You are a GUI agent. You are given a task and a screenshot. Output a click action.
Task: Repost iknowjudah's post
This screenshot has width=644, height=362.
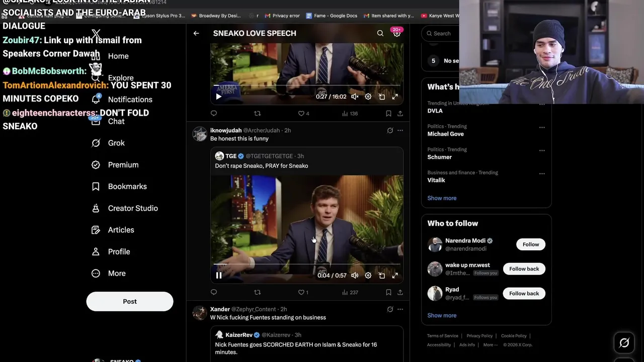click(258, 292)
